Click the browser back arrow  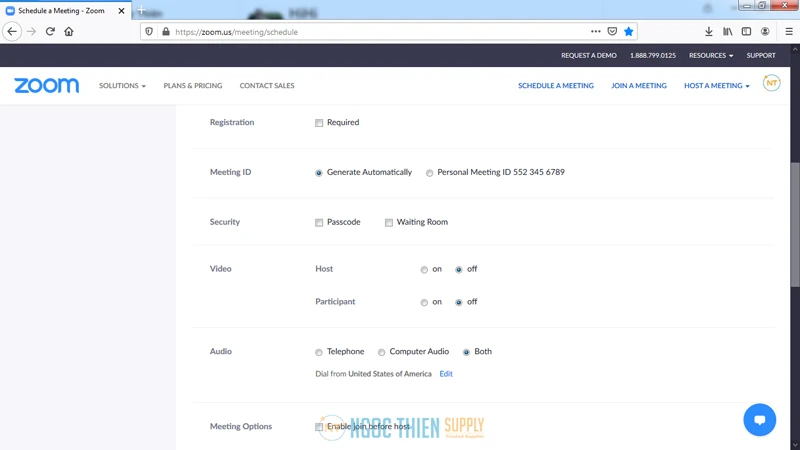coord(12,32)
